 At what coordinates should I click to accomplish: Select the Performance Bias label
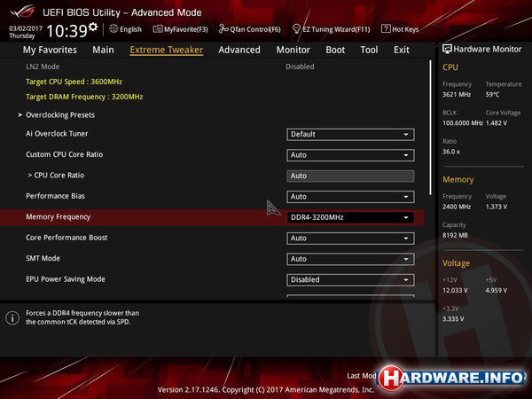tap(55, 196)
